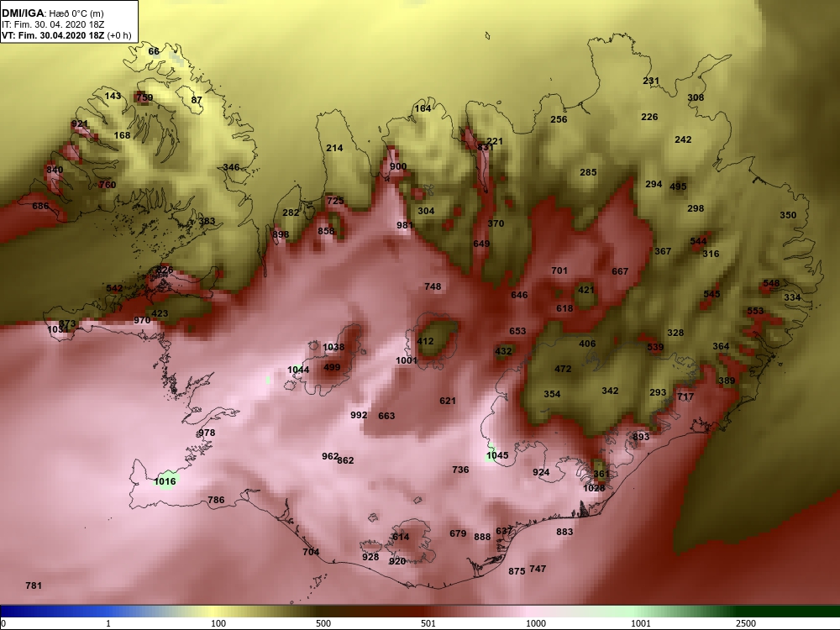The width and height of the screenshot is (840, 630).
Task: Click the 924 reading
Action: coord(540,472)
